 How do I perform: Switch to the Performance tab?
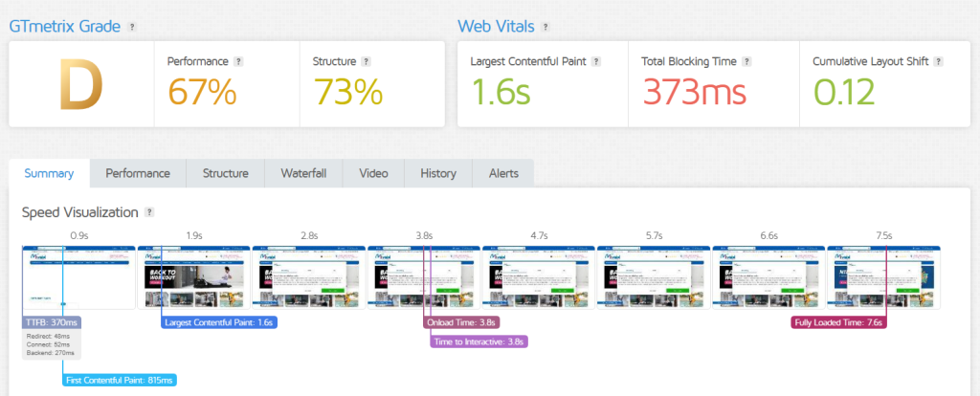coord(138,174)
